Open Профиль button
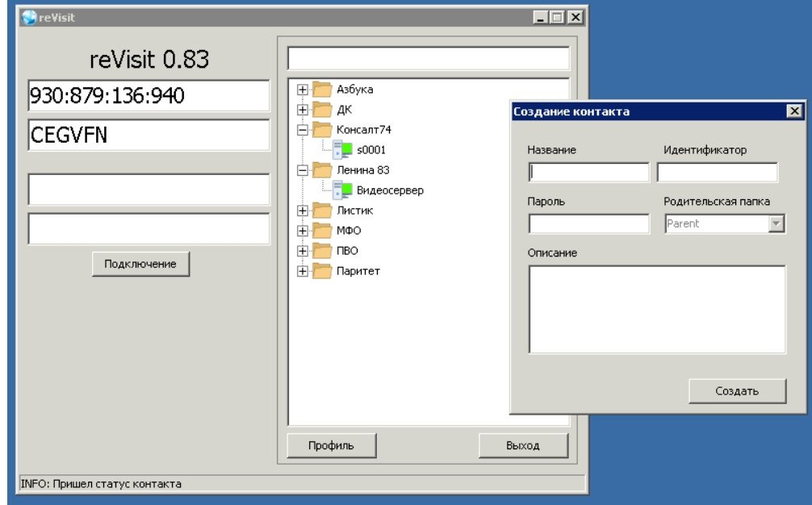Viewport: 812px width, 505px height. 331,445
